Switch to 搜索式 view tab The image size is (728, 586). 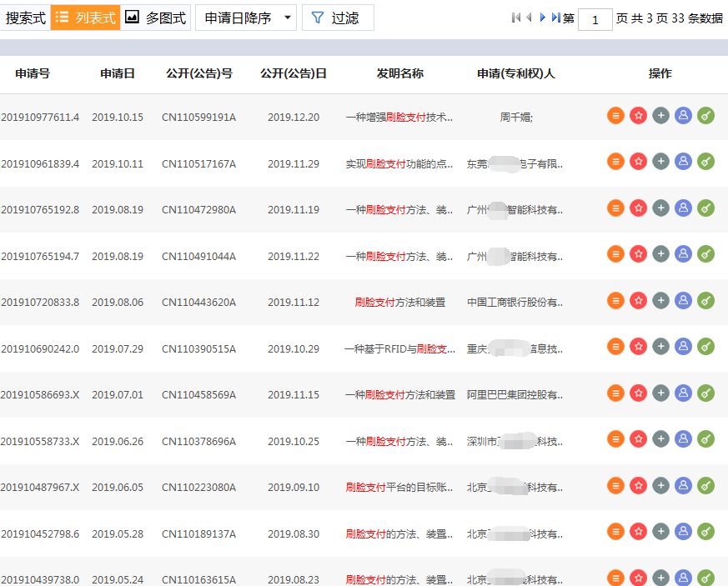[x=25, y=18]
